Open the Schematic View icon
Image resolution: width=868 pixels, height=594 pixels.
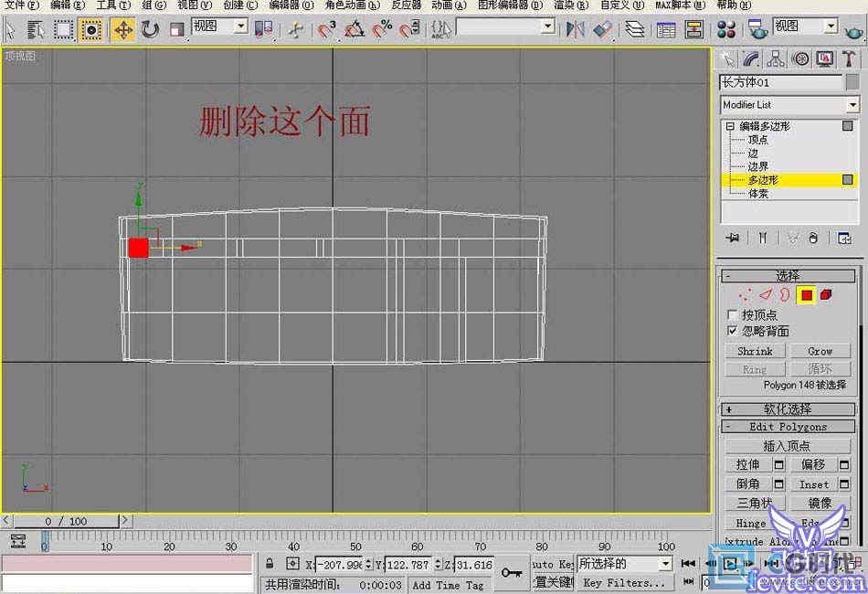(x=693, y=29)
